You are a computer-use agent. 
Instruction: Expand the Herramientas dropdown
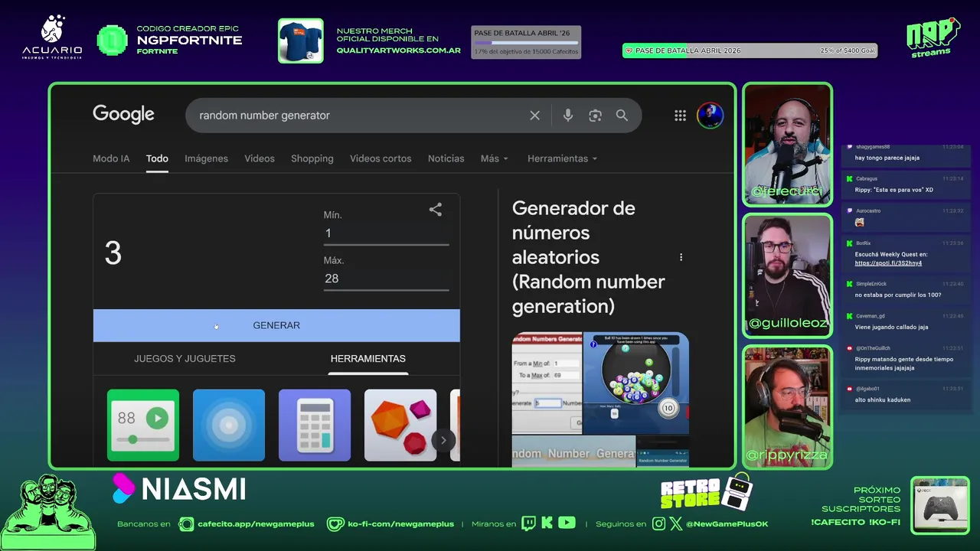(562, 158)
